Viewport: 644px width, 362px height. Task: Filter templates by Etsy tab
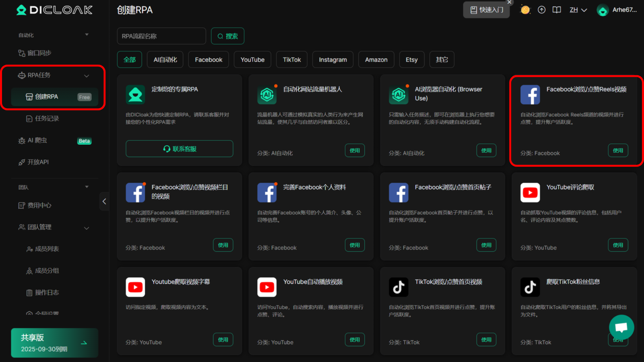[412, 60]
